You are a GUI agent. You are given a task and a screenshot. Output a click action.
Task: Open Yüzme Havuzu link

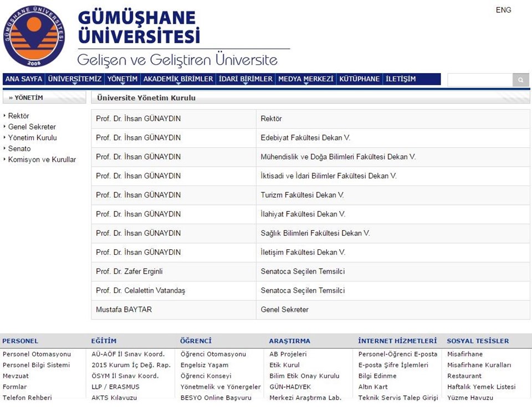[x=470, y=398]
